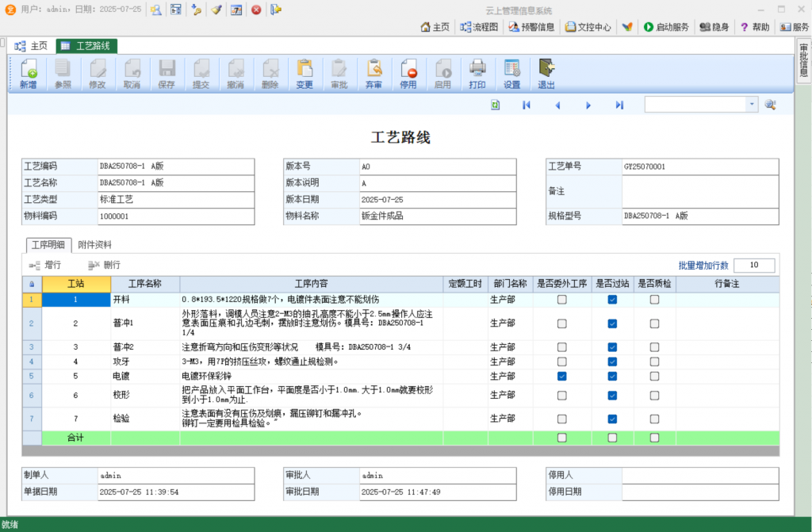Click the 物料名称 value 钣金件成品

click(382, 216)
